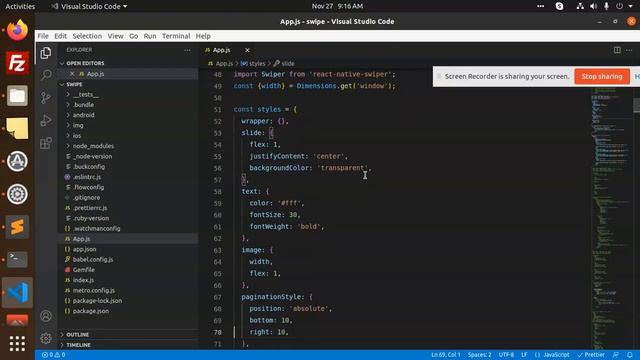Open the Accounts menu icon
The width and height of the screenshot is (640, 360).
[46, 316]
